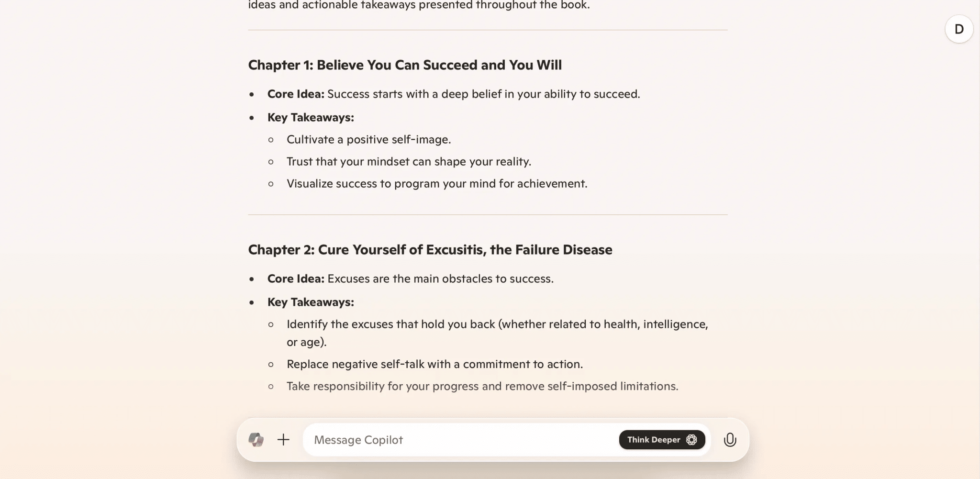
Task: Open the profile menu using the D avatar
Action: pyautogui.click(x=959, y=29)
